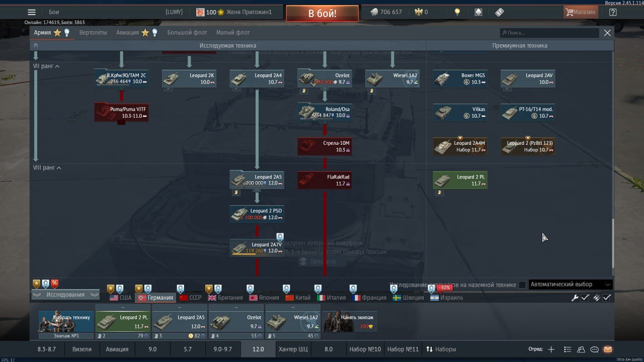
Task: Click the golden eagles balance icon
Action: pos(418,12)
